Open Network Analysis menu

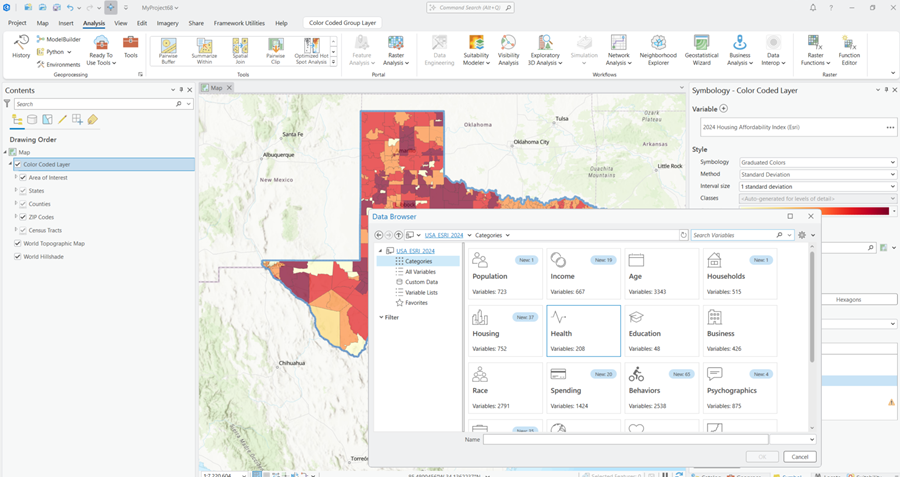click(x=618, y=51)
